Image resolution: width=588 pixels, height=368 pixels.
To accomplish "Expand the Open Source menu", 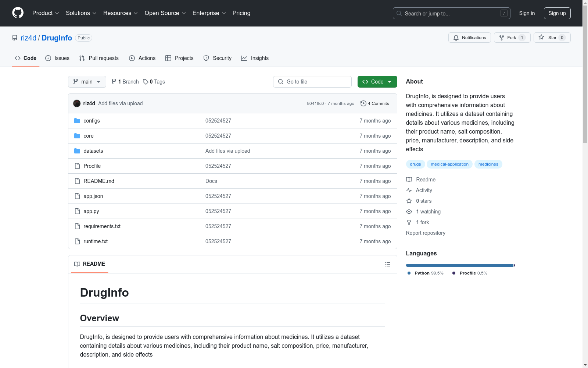I will coord(165,13).
